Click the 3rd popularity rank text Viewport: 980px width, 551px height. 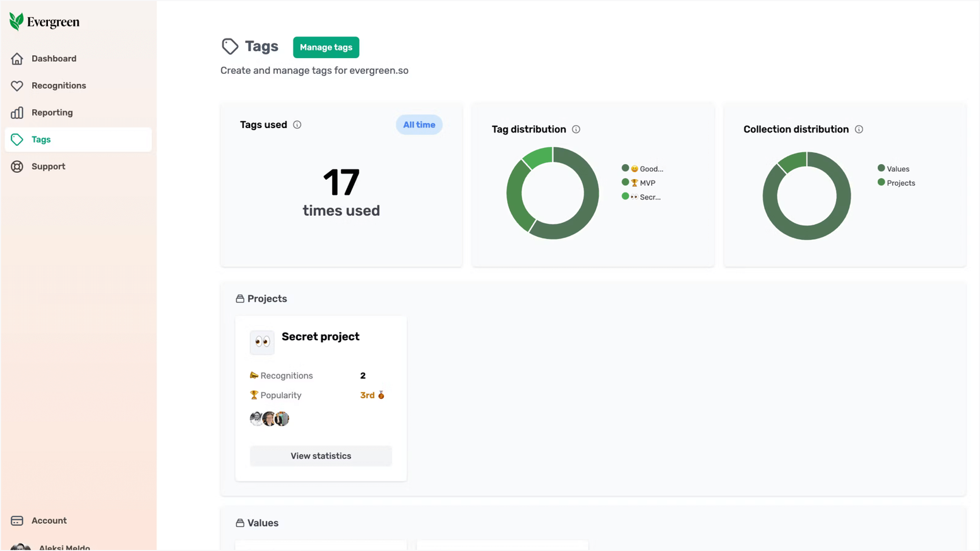pyautogui.click(x=367, y=395)
